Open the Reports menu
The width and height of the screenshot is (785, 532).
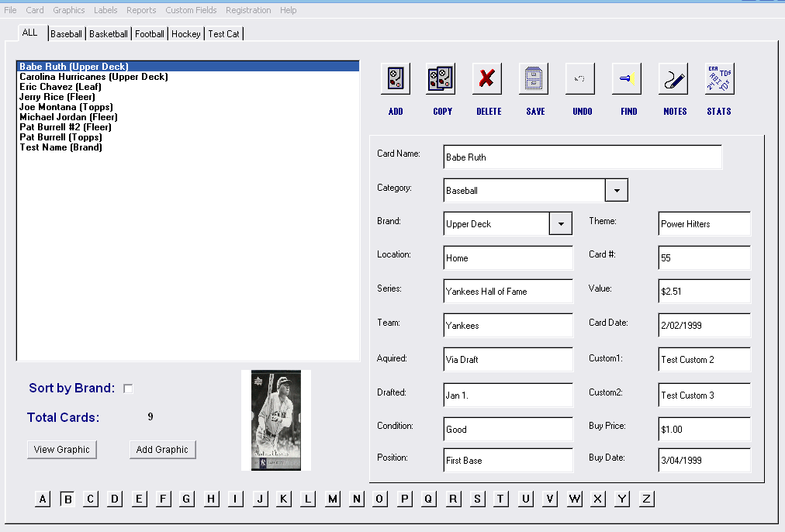point(140,10)
